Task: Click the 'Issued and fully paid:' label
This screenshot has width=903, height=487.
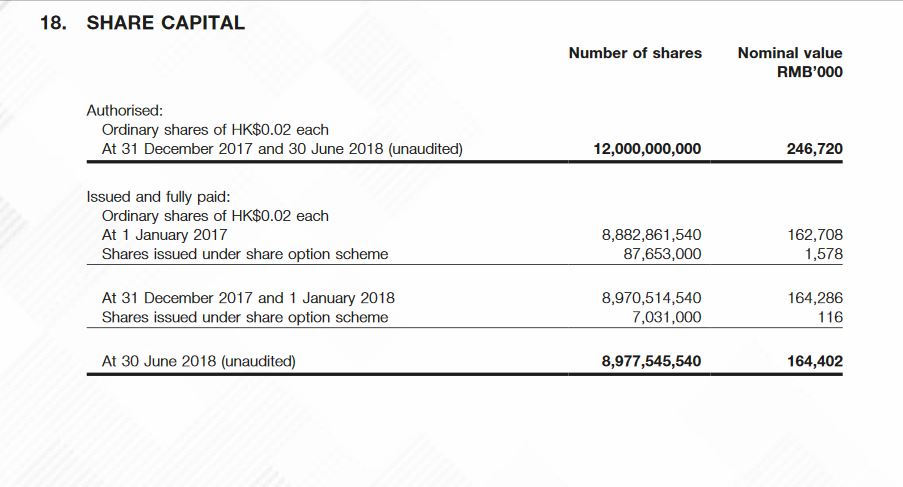Action: (x=157, y=197)
